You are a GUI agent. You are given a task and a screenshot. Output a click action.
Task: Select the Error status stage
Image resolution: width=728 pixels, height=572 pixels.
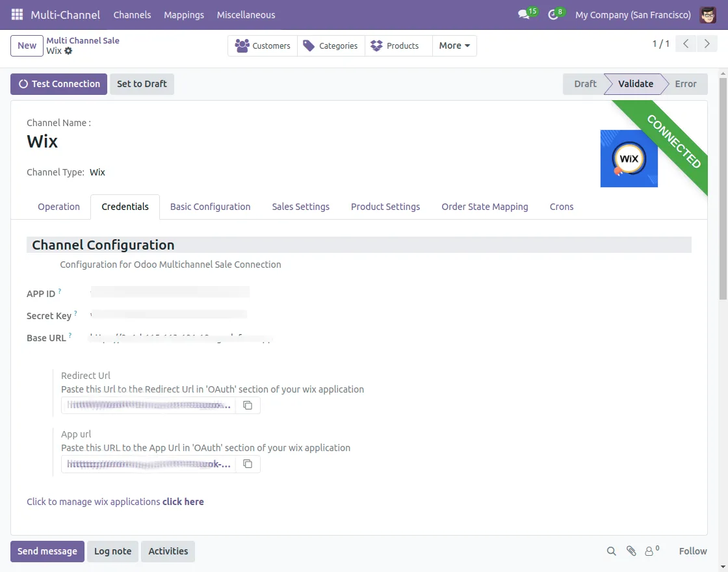tap(686, 84)
